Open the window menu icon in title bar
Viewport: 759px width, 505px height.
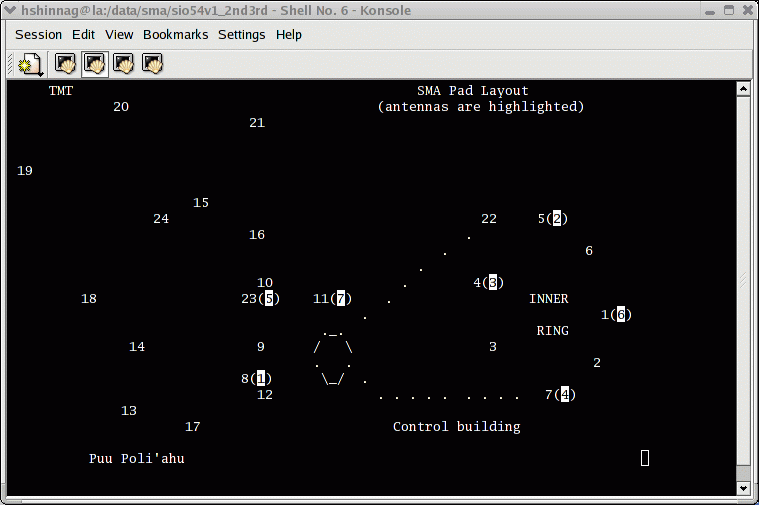click(x=10, y=10)
